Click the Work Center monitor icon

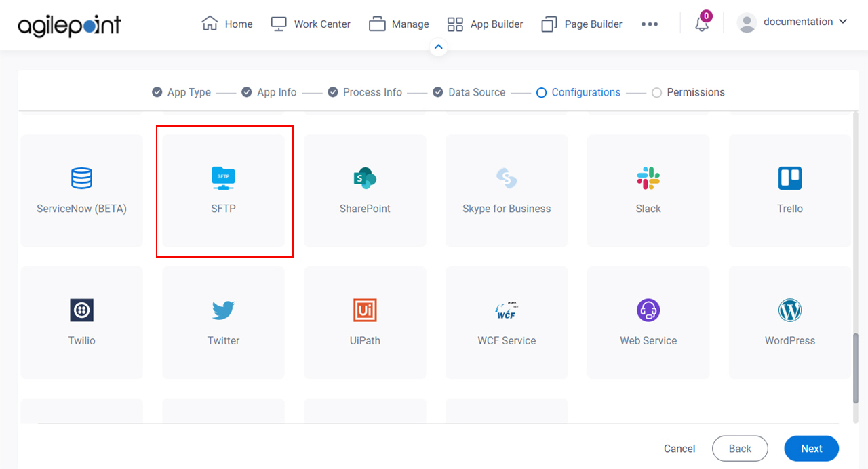pos(279,24)
